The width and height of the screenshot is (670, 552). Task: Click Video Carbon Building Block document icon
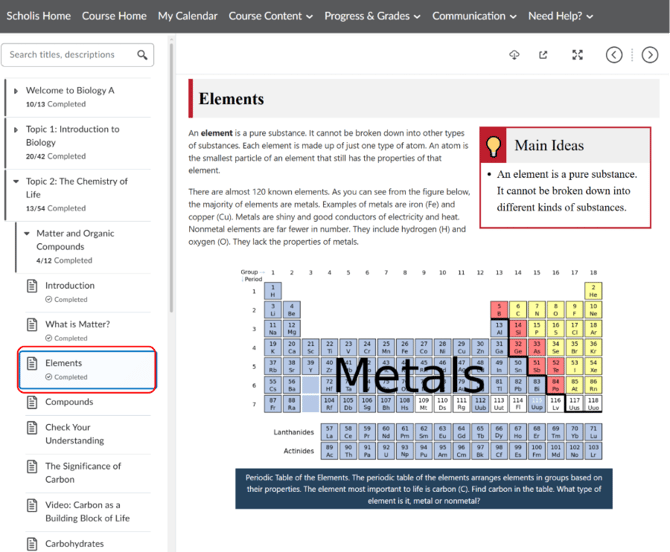[32, 505]
